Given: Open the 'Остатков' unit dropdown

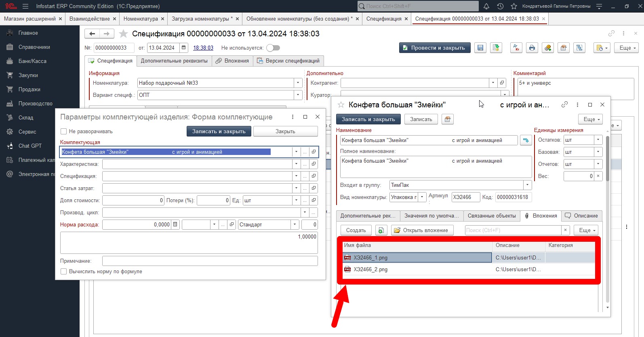Looking at the screenshot, I should (598, 140).
